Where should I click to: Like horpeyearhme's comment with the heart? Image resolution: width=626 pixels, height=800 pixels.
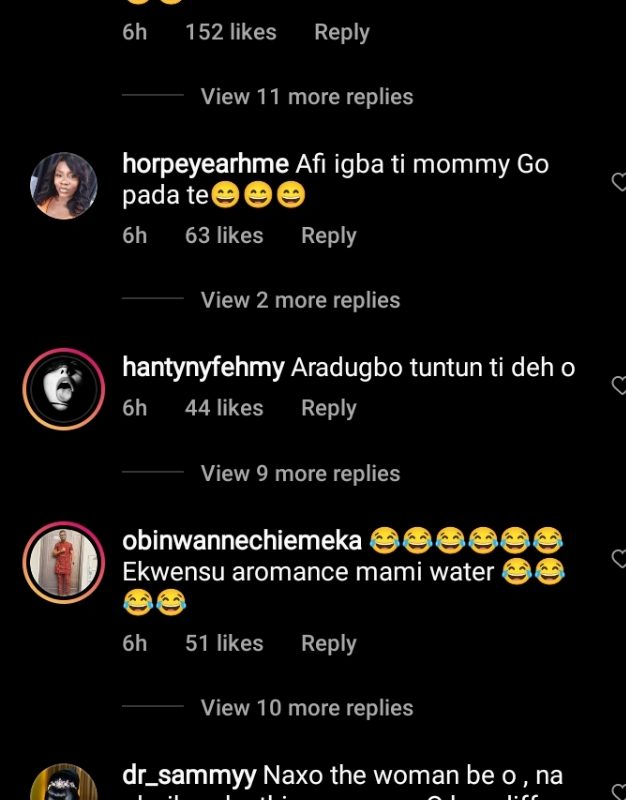click(619, 181)
